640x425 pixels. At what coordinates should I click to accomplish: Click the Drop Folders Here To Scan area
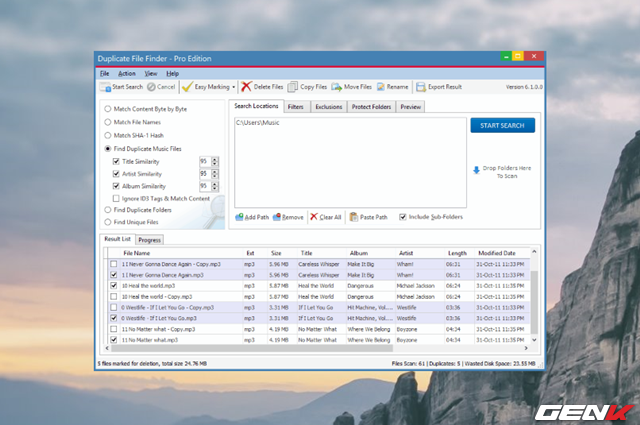coord(502,172)
